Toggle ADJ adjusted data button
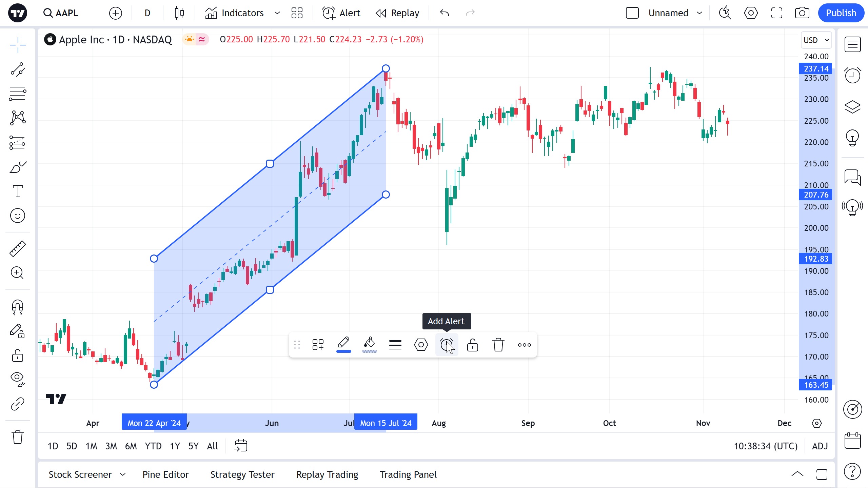Image resolution: width=868 pixels, height=488 pixels. (x=820, y=446)
